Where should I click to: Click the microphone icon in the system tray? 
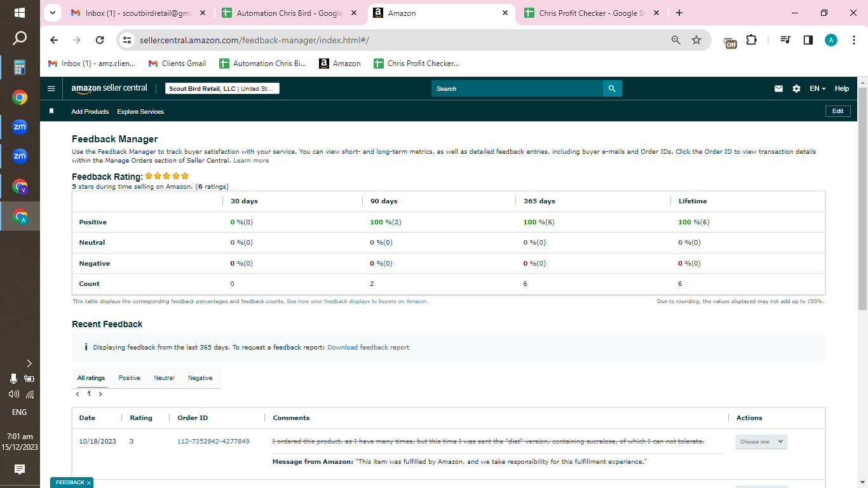tap(13, 379)
